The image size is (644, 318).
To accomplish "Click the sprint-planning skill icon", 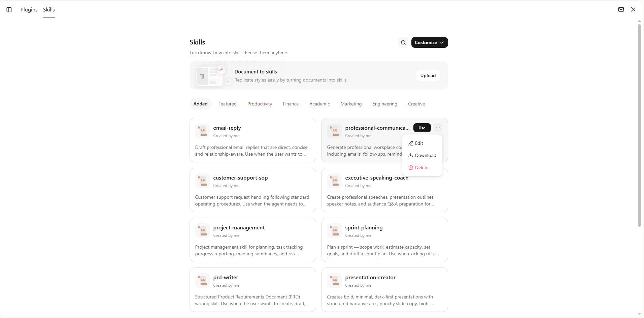I will 335,231.
